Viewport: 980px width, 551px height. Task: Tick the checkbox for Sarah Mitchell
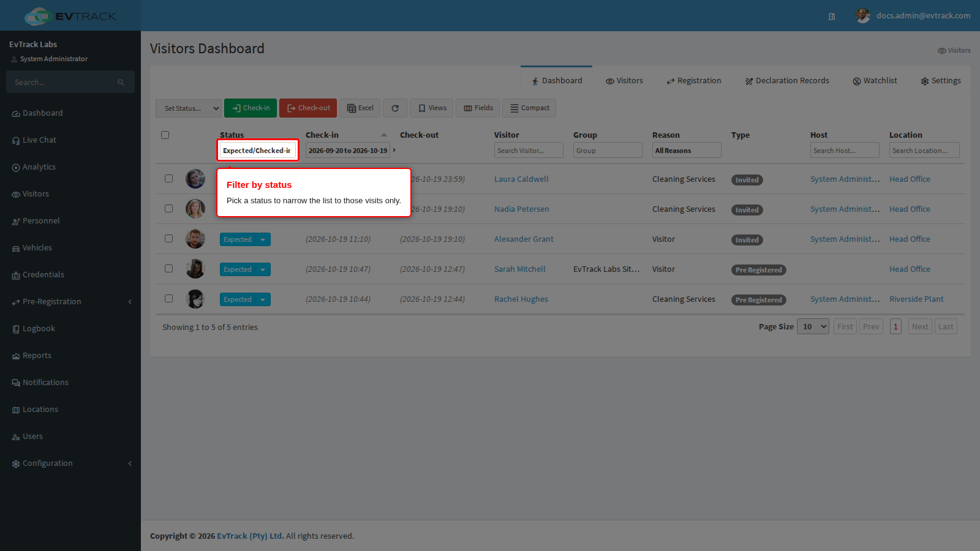(168, 269)
